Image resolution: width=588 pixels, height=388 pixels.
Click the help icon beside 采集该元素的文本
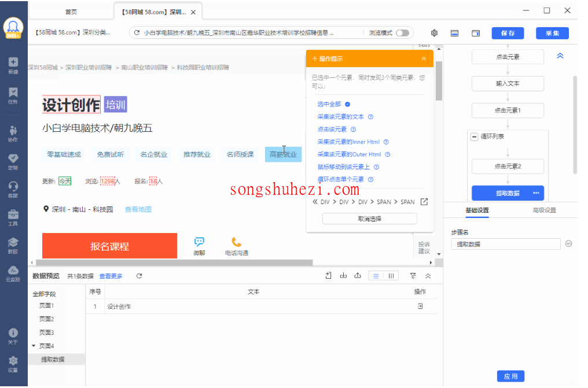(x=370, y=117)
